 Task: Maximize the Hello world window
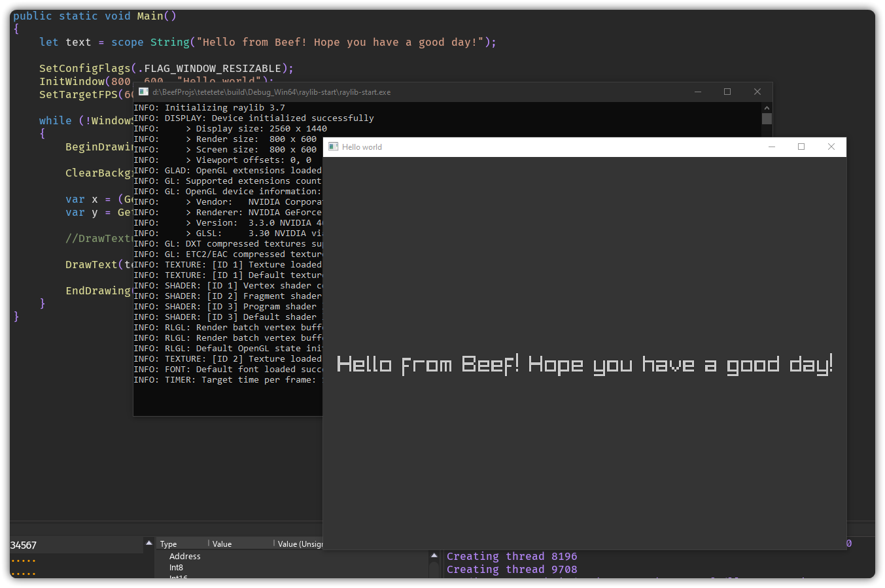801,147
